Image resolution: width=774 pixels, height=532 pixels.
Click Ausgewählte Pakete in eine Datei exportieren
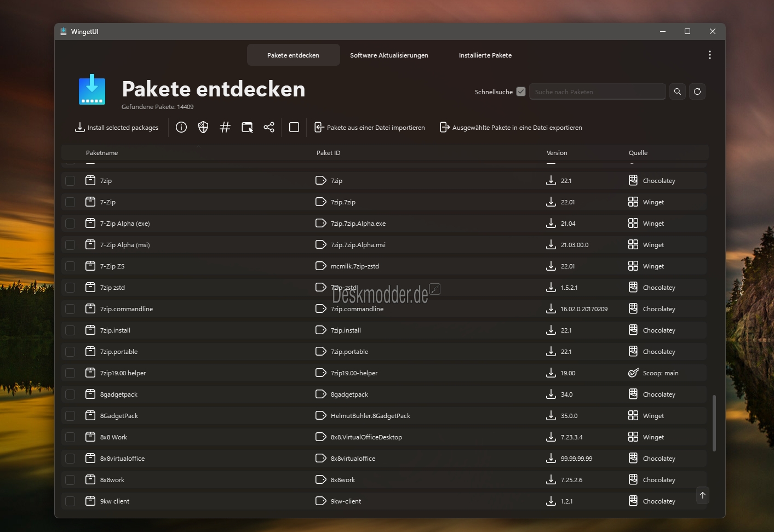pyautogui.click(x=511, y=127)
